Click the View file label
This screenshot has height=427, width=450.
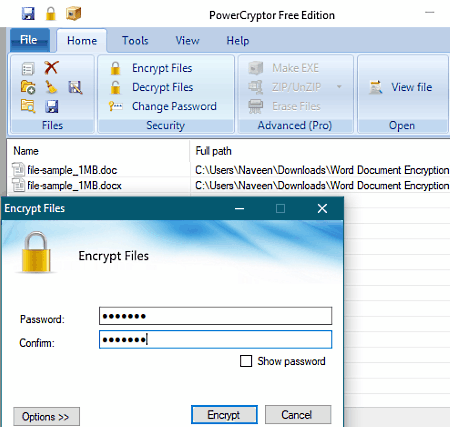click(412, 87)
